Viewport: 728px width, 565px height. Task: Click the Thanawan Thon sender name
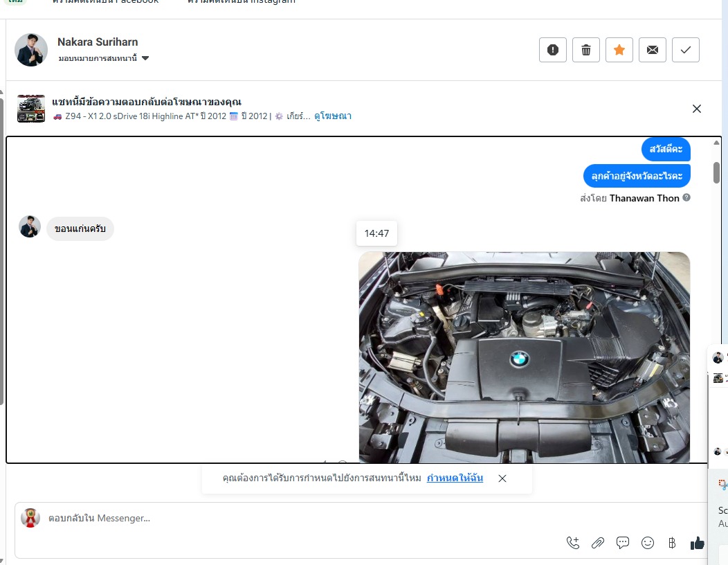pyautogui.click(x=644, y=198)
